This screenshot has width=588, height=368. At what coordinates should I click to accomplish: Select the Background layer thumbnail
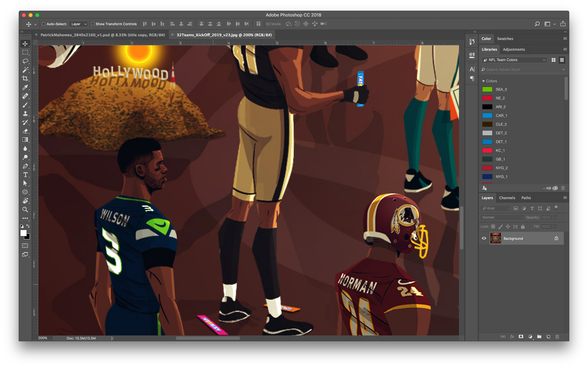(495, 238)
